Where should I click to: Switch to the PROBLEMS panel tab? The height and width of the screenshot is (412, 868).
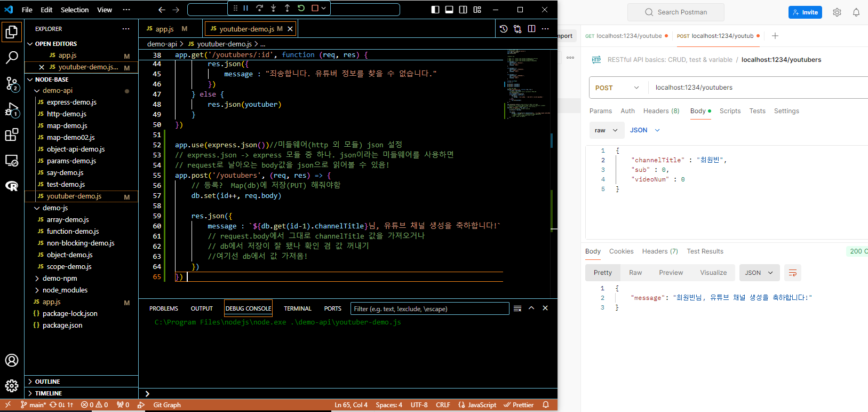[x=164, y=308]
